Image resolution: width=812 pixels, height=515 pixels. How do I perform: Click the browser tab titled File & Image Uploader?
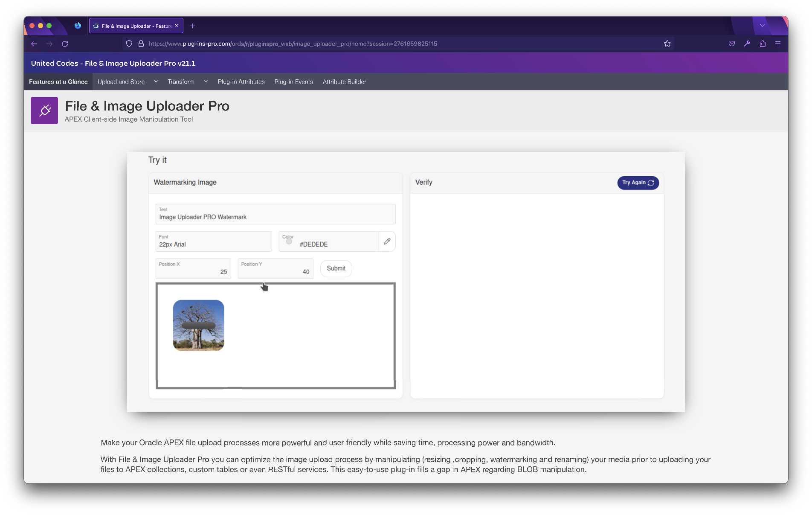point(136,26)
